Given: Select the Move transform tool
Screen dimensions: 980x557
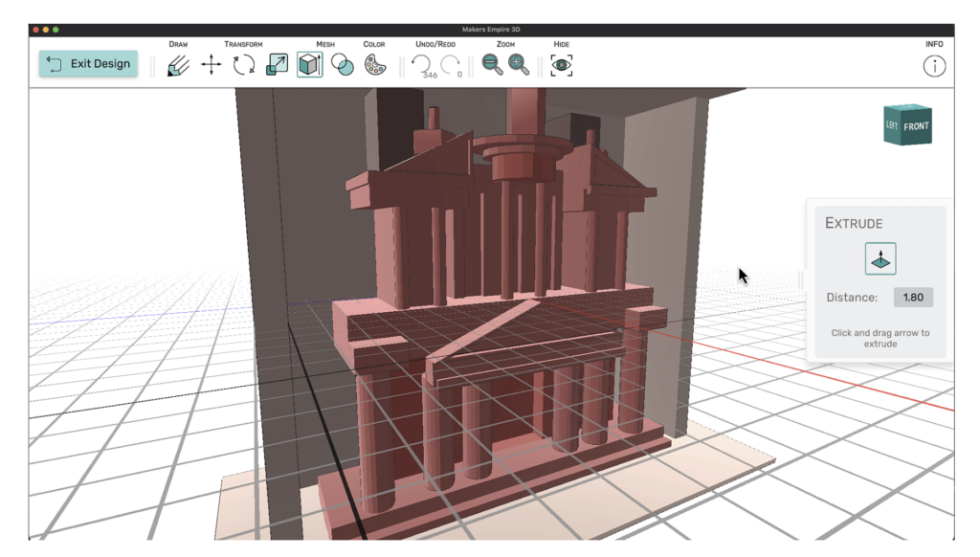Looking at the screenshot, I should pyautogui.click(x=212, y=65).
